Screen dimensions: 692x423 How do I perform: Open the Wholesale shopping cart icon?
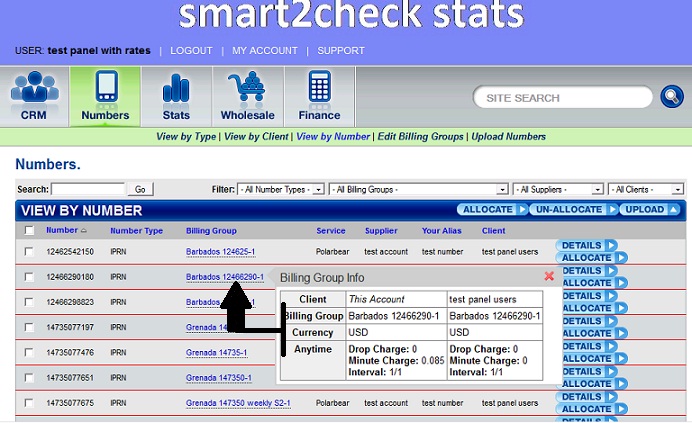(248, 96)
